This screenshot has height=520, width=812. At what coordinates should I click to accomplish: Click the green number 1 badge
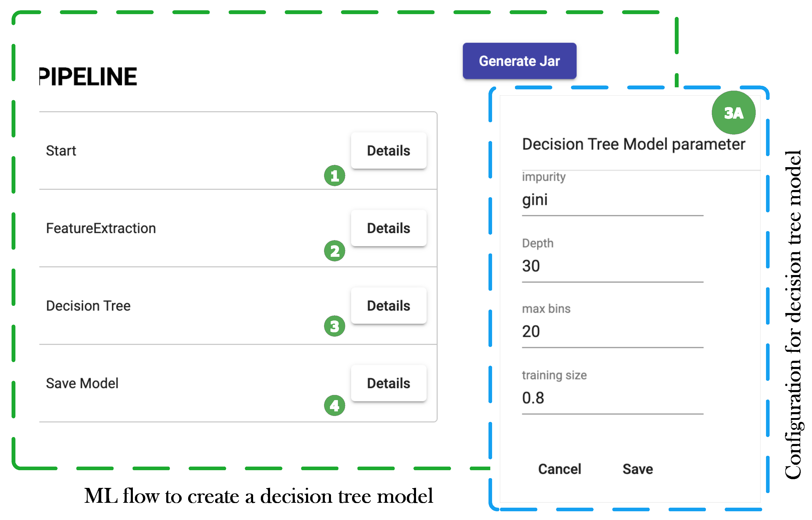(334, 176)
